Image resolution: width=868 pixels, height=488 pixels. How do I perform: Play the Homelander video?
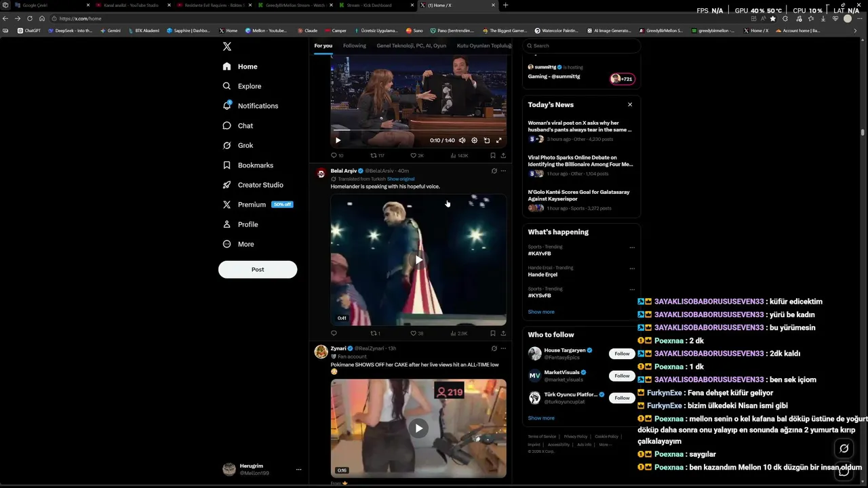coord(418,260)
